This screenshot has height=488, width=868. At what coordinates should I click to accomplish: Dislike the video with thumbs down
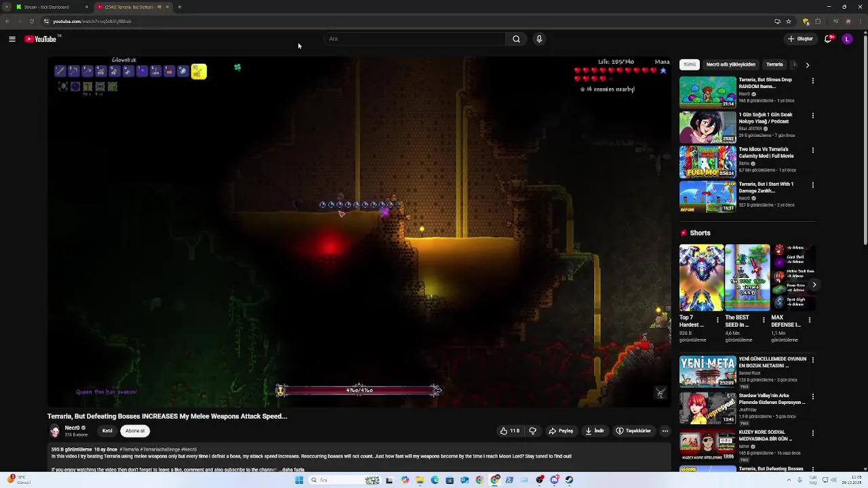(x=533, y=431)
